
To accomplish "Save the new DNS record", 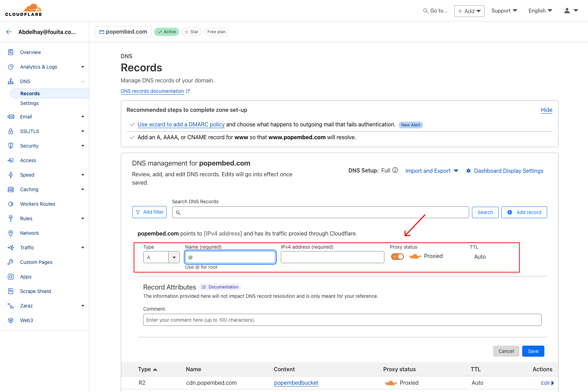I will pos(533,351).
